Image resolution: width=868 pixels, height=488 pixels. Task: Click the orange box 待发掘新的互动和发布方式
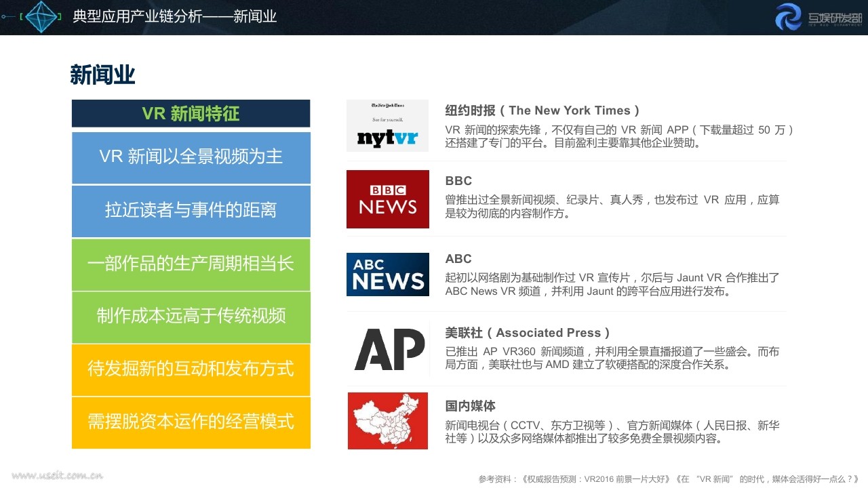(x=191, y=369)
